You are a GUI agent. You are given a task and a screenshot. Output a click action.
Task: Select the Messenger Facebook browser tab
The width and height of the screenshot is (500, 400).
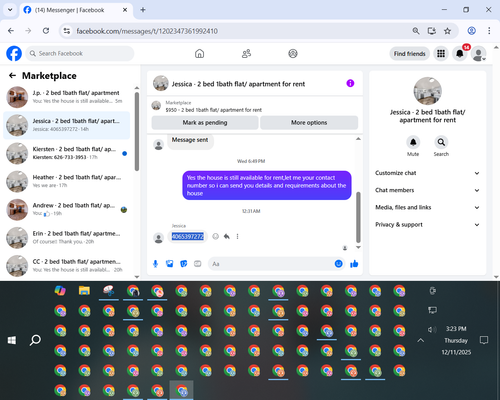coord(76,10)
